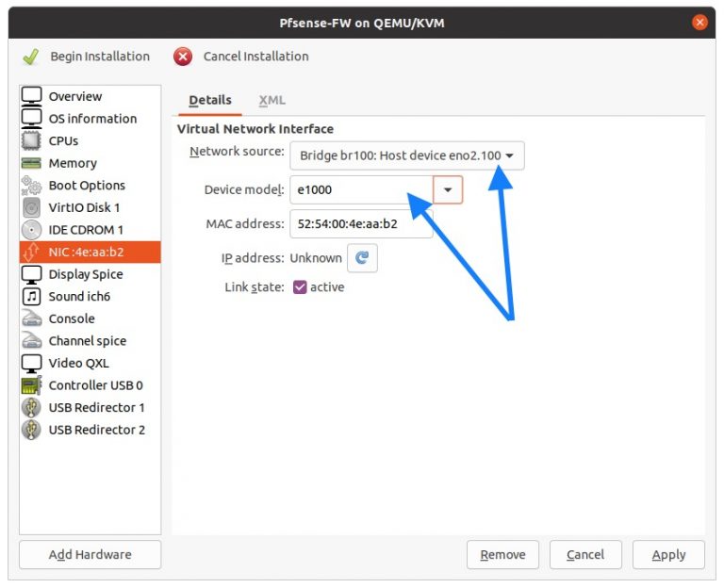Click the IP address Unknown value
This screenshot has width=724, height=588.
click(316, 258)
